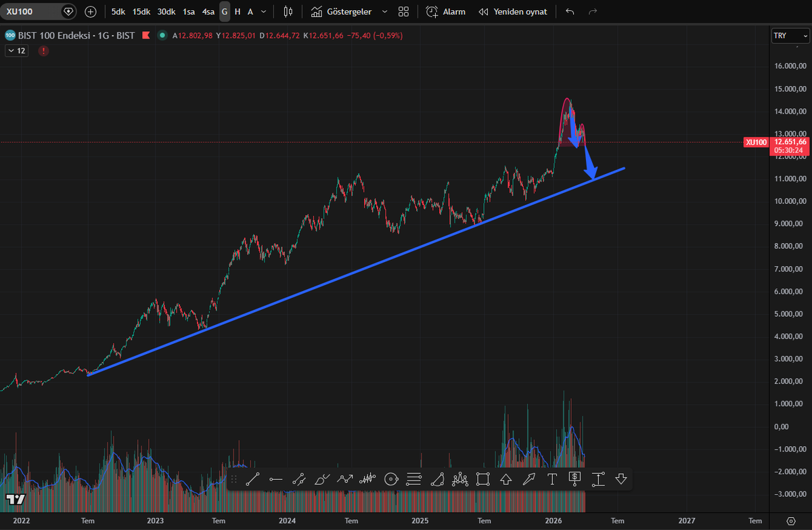
Task: Select the daily G timeframe
Action: (225, 12)
